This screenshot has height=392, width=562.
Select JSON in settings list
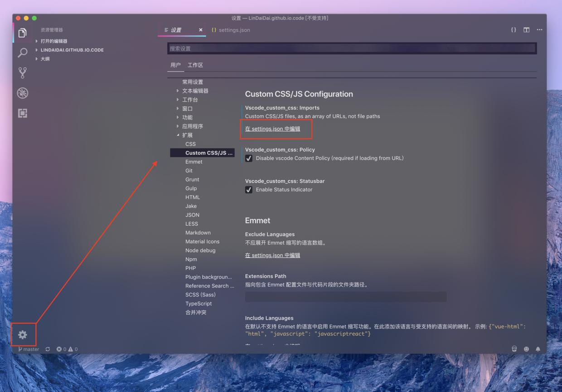point(192,215)
